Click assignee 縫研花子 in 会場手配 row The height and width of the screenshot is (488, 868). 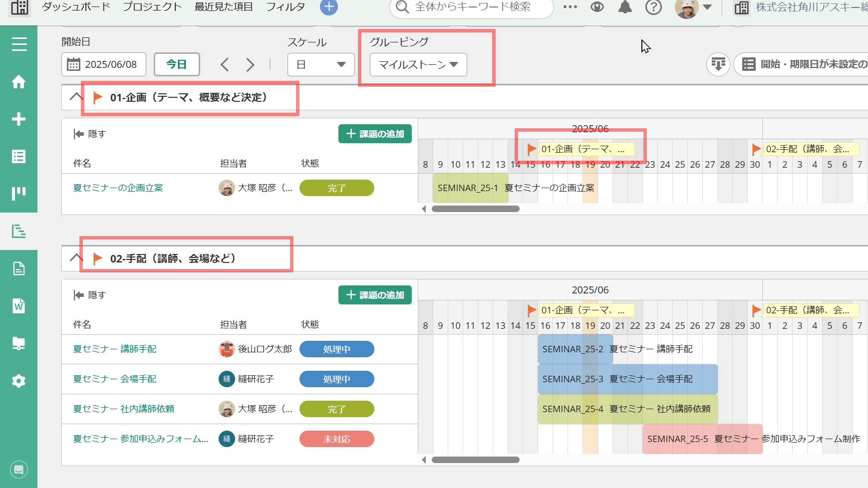click(247, 379)
